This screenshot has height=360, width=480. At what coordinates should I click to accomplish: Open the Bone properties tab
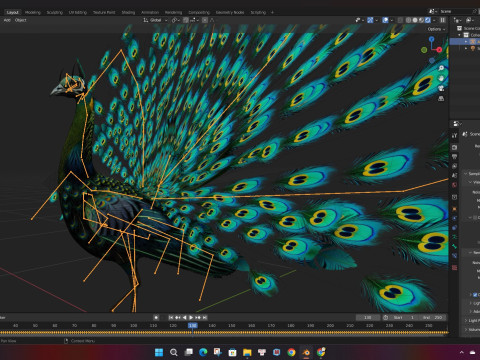454,246
